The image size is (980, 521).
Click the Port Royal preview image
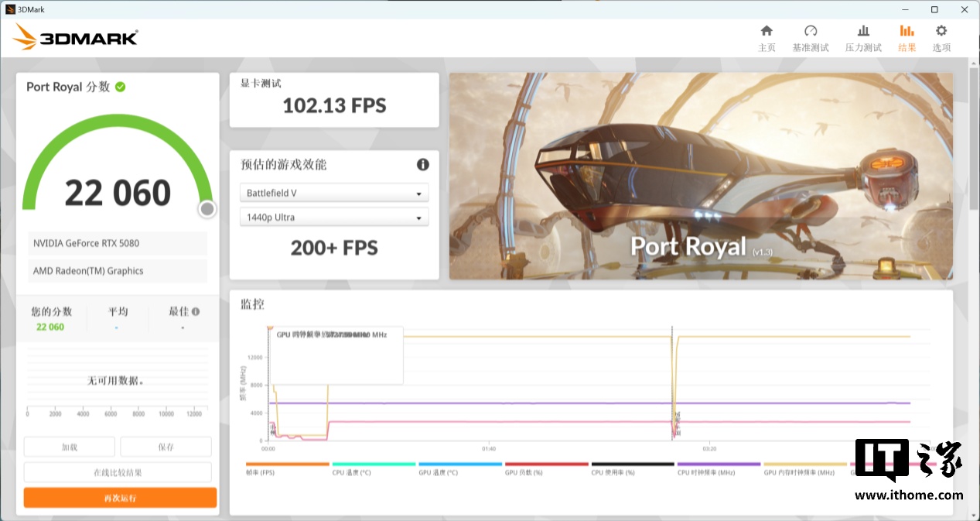click(701, 176)
